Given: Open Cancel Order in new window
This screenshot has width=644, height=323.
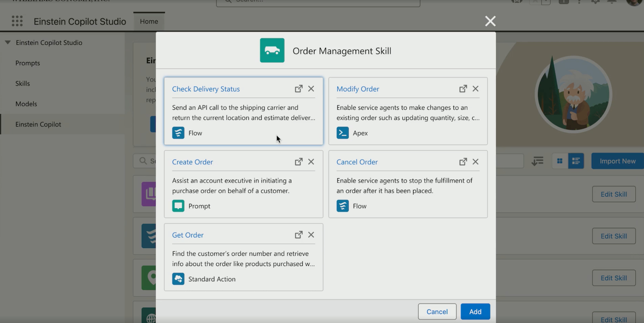Looking at the screenshot, I should pyautogui.click(x=463, y=162).
